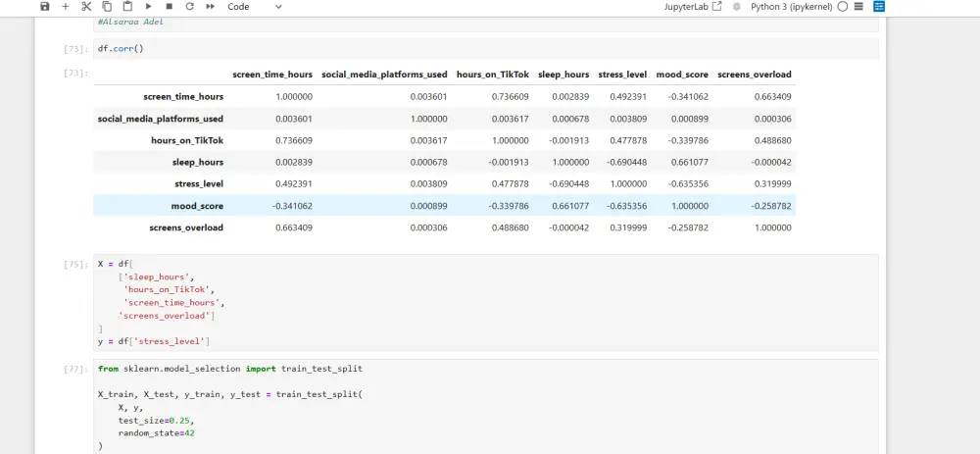Select value -0.341062 in screen_time_hours row

(x=688, y=97)
